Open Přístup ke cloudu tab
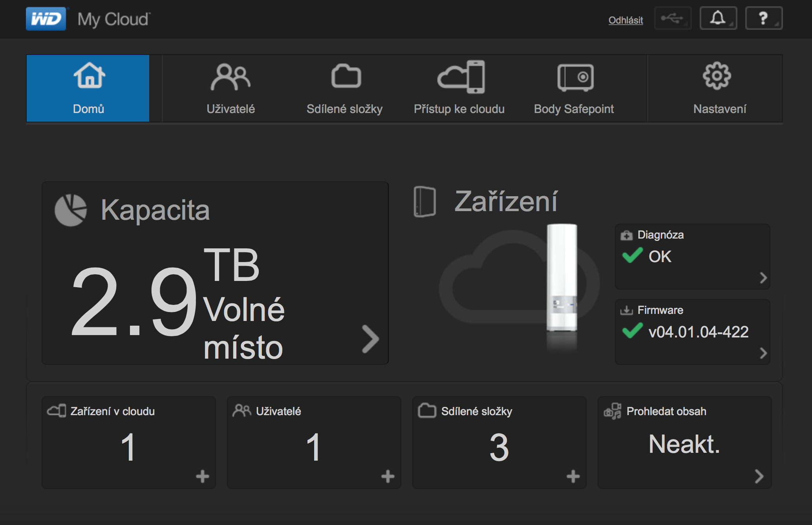This screenshot has height=525, width=812. (x=459, y=88)
